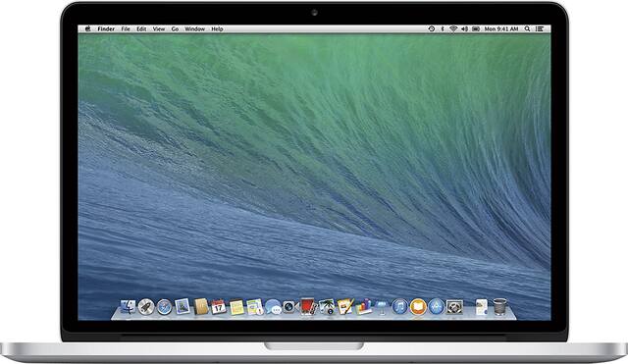The image size is (628, 364).
Task: Click the Time Machine menu bar icon
Action: [432, 28]
